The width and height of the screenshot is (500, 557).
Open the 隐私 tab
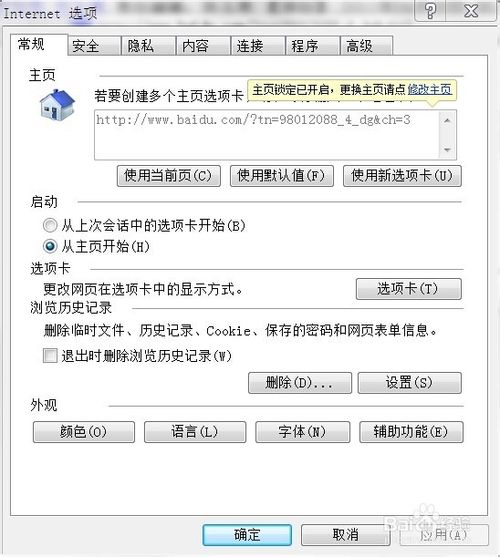point(148,46)
